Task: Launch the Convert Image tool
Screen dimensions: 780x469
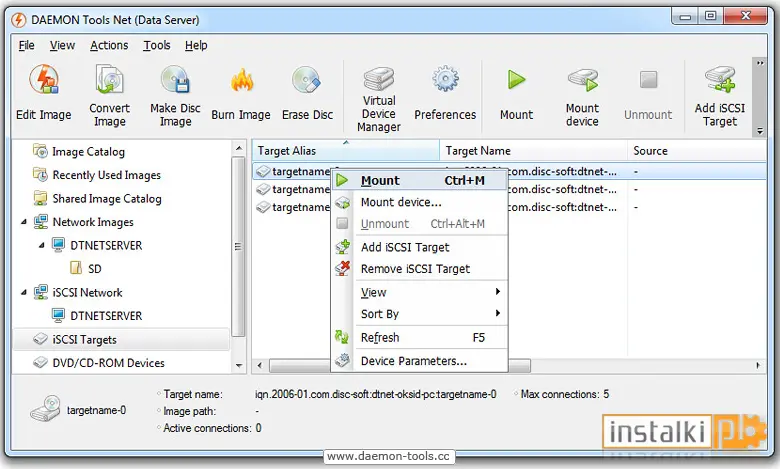Action: coord(109,95)
